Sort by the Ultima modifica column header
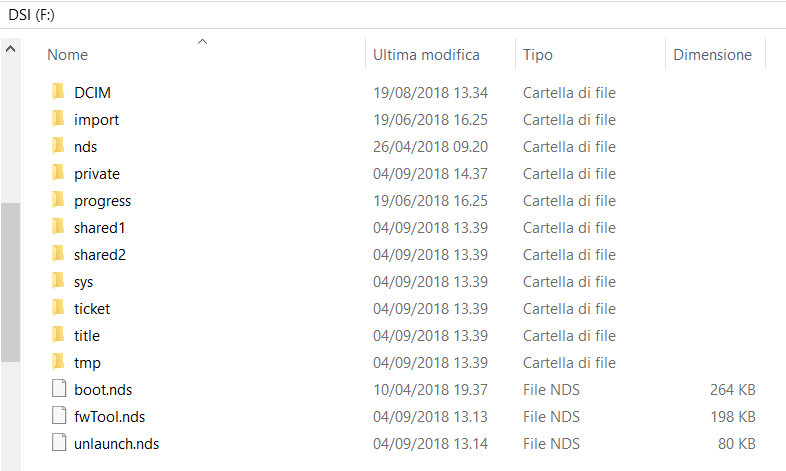 coord(426,55)
